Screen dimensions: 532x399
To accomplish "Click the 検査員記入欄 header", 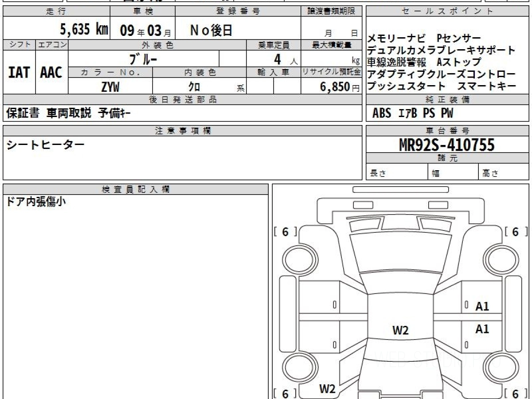I will [x=136, y=189].
